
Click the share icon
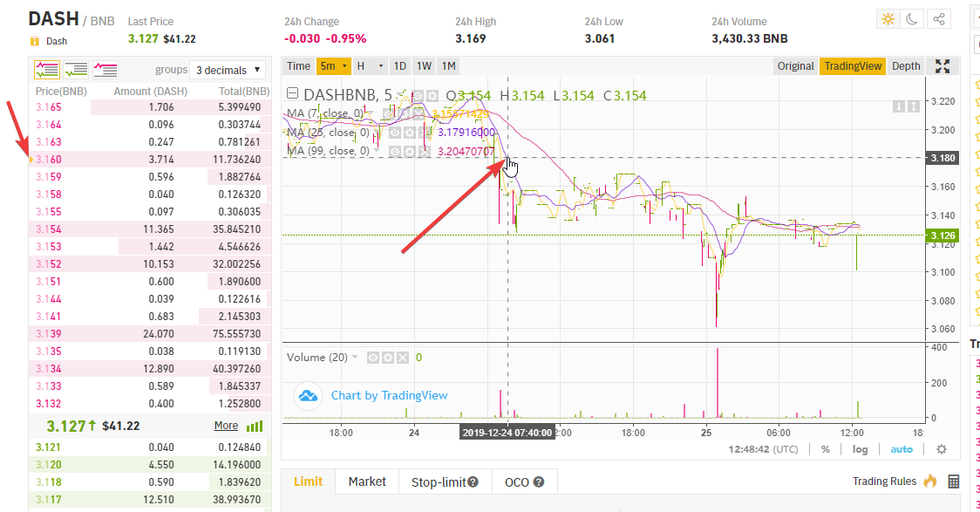tap(938, 19)
